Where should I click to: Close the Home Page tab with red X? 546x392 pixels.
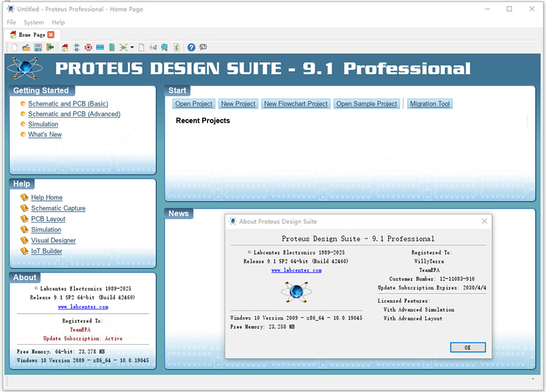pos(51,35)
